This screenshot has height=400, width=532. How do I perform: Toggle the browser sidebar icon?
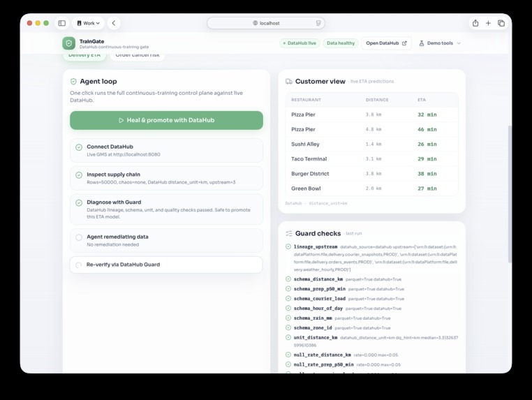point(61,23)
